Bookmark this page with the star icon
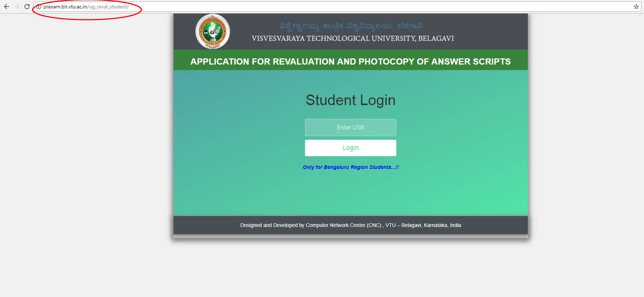 636,7
